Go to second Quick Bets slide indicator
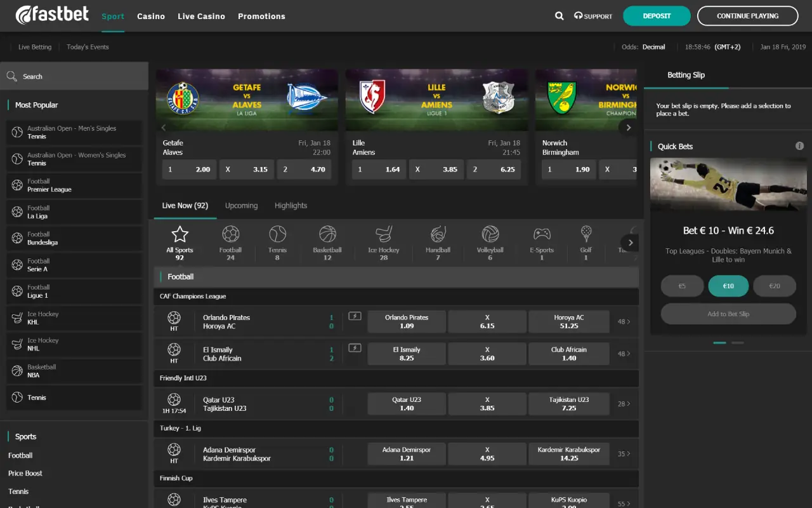 pyautogui.click(x=737, y=343)
